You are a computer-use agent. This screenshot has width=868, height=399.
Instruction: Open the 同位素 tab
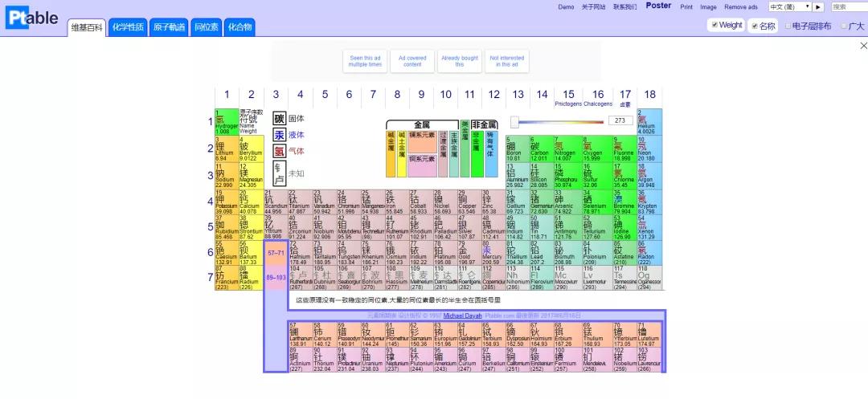coord(207,27)
